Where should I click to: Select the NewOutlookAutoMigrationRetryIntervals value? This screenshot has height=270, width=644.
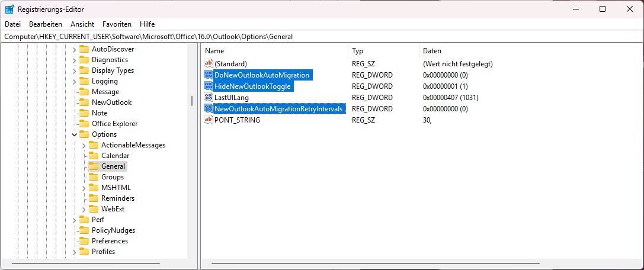(x=278, y=109)
